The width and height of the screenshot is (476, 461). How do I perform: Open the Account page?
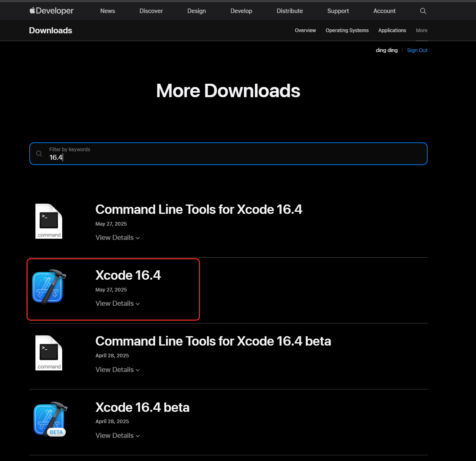coord(384,11)
